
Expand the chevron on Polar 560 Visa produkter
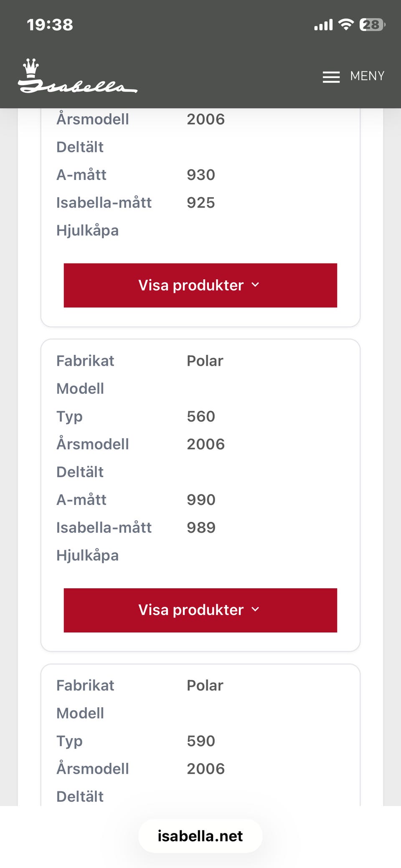pyautogui.click(x=256, y=610)
